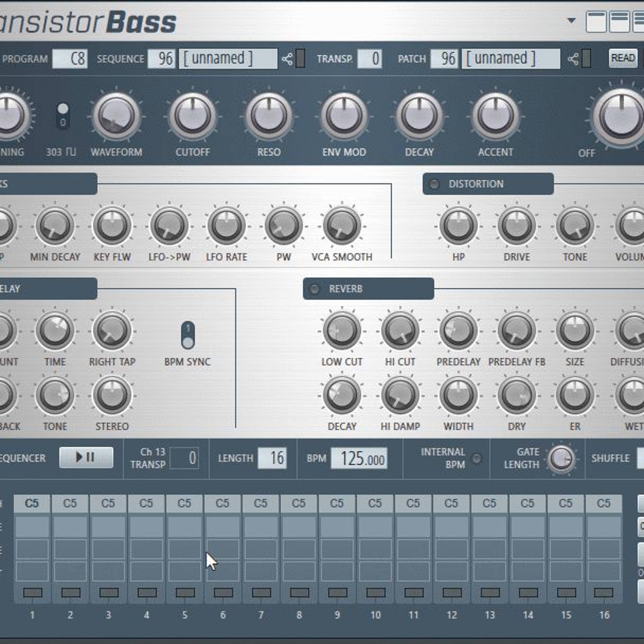Select the two-section view layout icon

pyautogui.click(x=619, y=21)
